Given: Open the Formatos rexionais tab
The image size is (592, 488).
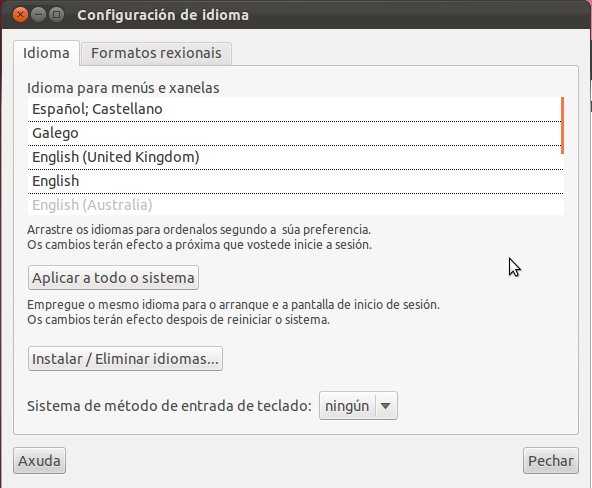Looking at the screenshot, I should coord(156,53).
